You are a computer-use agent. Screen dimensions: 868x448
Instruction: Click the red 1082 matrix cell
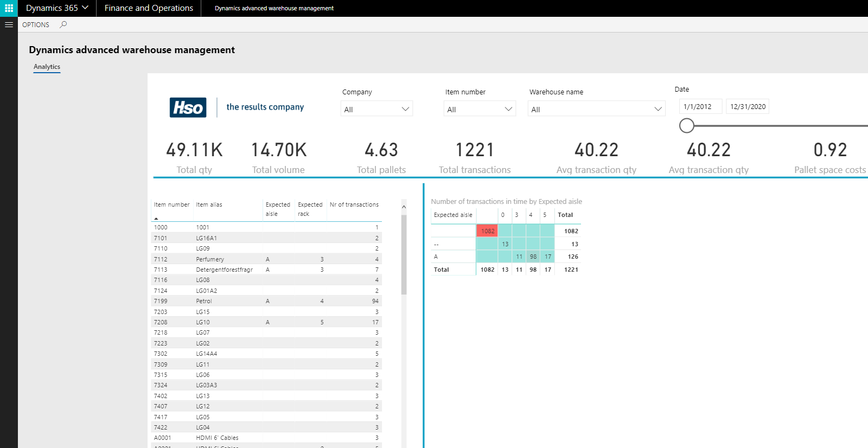click(x=487, y=231)
